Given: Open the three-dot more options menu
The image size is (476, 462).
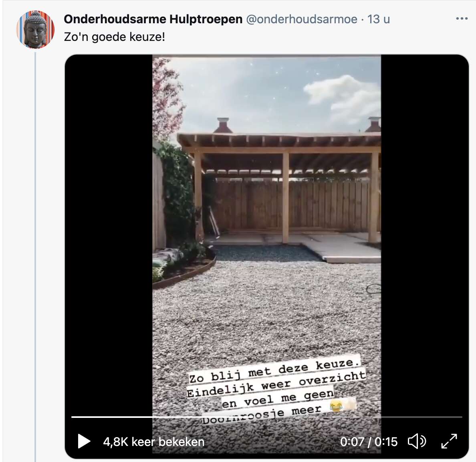Looking at the screenshot, I should tap(462, 19).
